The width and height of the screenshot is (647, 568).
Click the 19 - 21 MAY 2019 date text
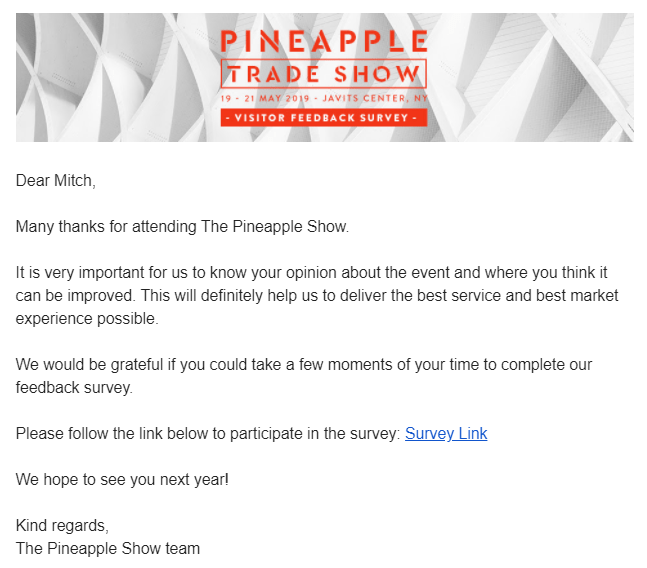(x=264, y=98)
